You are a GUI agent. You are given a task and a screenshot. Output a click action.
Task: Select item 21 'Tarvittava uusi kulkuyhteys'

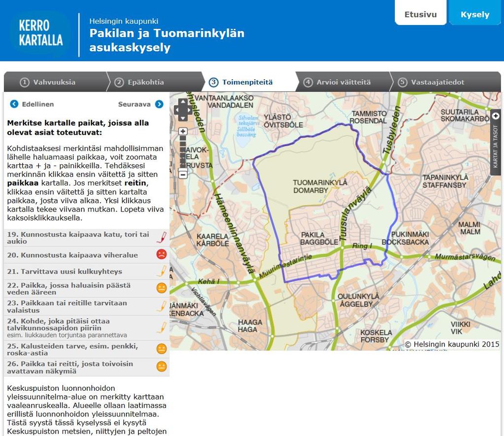[87, 272]
